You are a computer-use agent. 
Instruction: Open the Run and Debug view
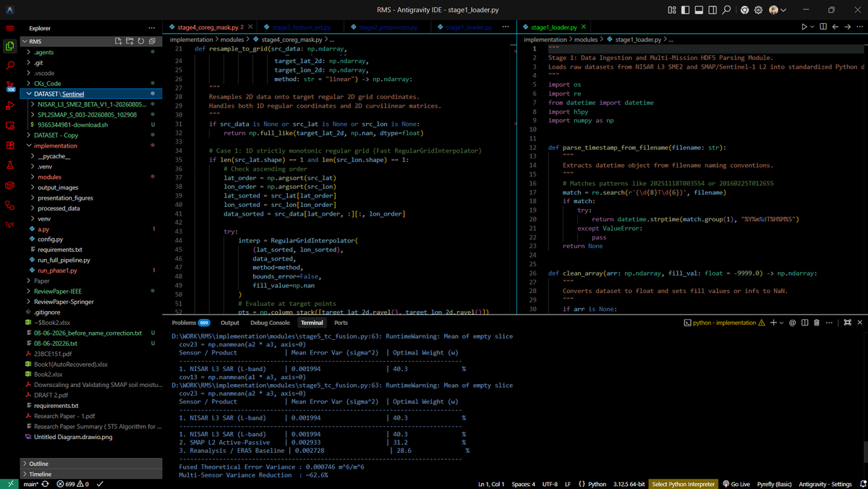(10, 106)
